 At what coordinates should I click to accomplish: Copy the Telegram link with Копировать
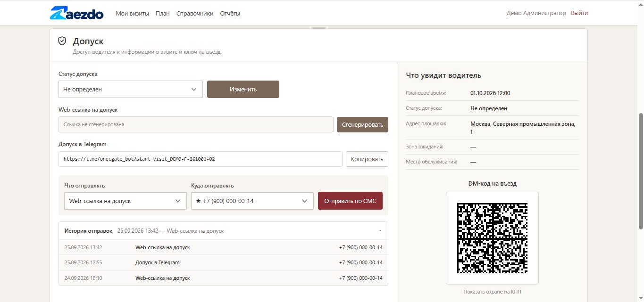[367, 159]
